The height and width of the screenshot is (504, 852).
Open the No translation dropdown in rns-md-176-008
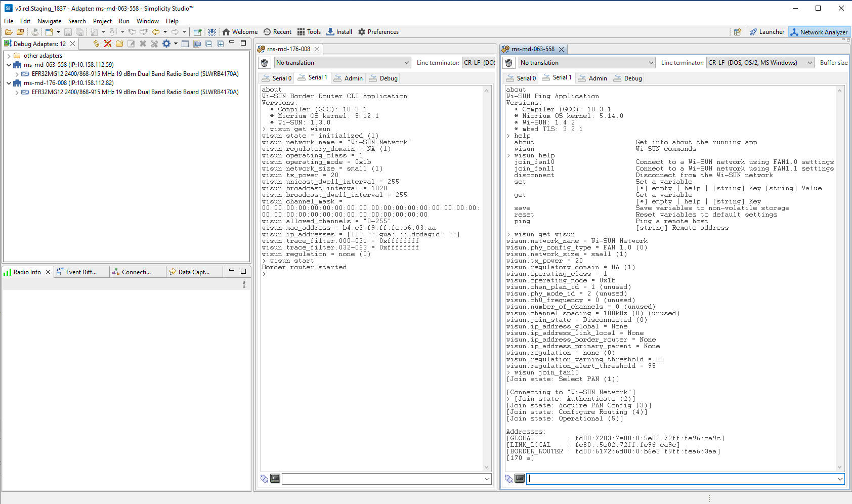[342, 63]
